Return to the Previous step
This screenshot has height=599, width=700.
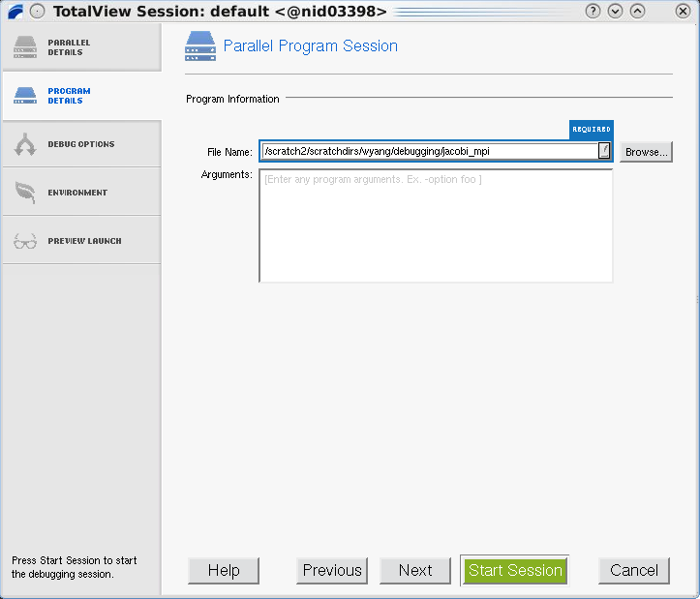coord(332,571)
